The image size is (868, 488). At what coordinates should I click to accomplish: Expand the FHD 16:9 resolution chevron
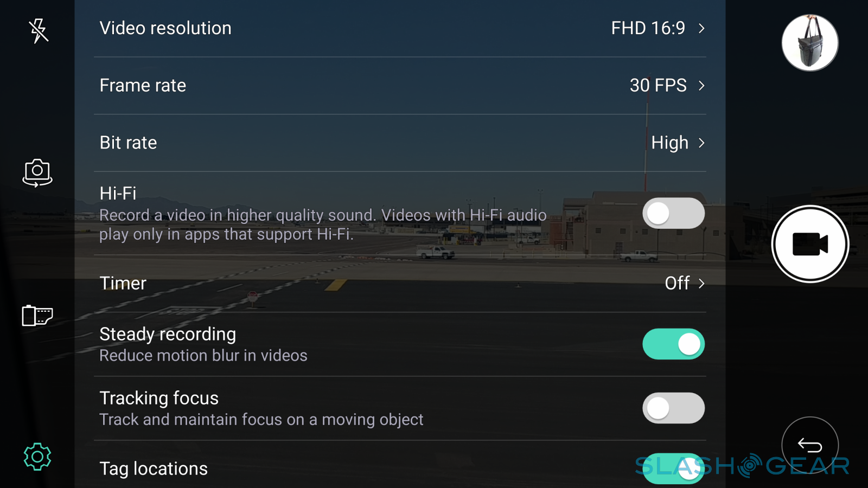pyautogui.click(x=701, y=28)
